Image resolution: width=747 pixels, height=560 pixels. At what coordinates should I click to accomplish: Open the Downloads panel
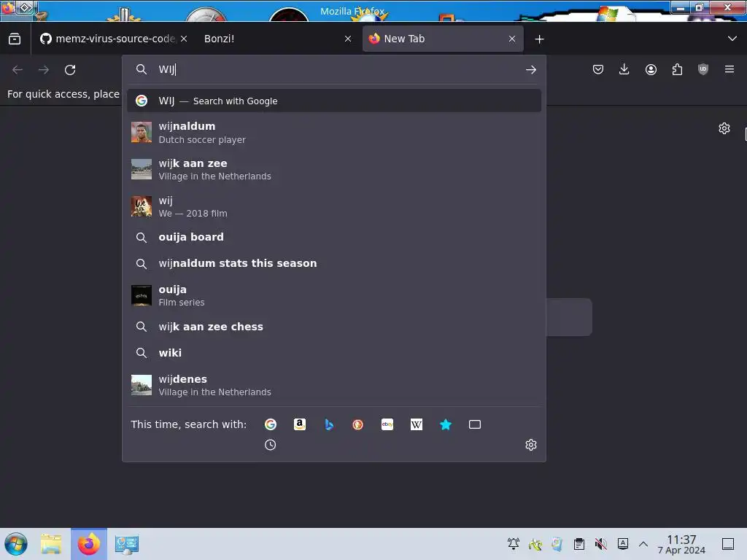624,69
